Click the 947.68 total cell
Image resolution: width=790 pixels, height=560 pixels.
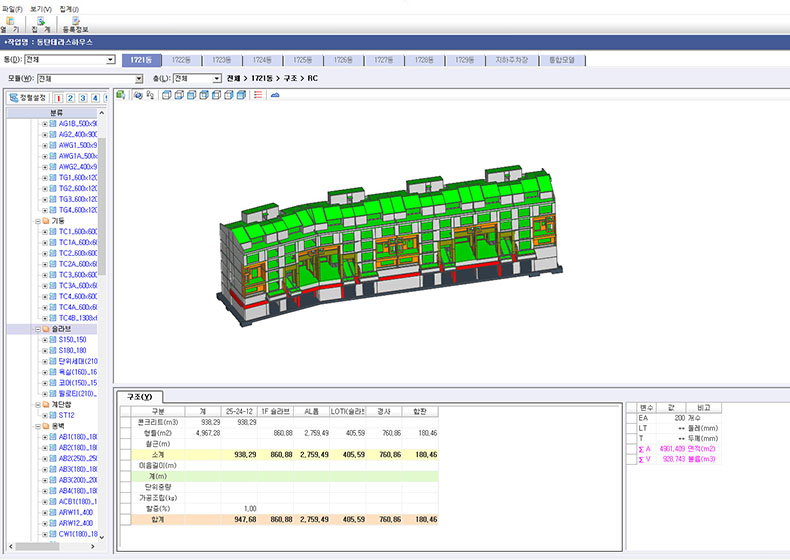[240, 519]
